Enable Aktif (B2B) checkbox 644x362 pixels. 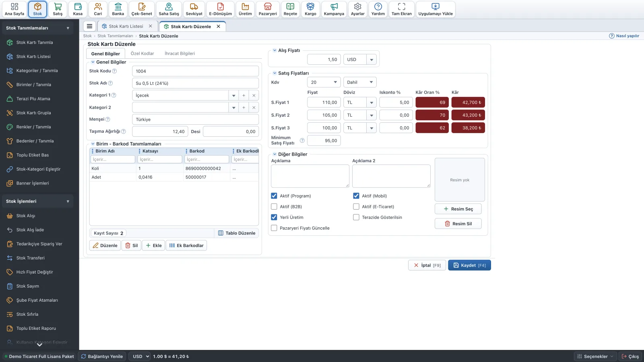point(274,207)
